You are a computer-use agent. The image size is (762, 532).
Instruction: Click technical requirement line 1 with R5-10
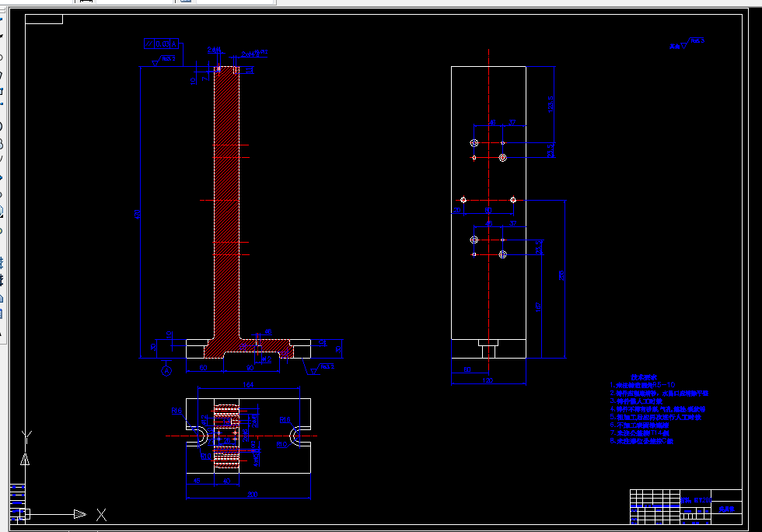[642, 385]
